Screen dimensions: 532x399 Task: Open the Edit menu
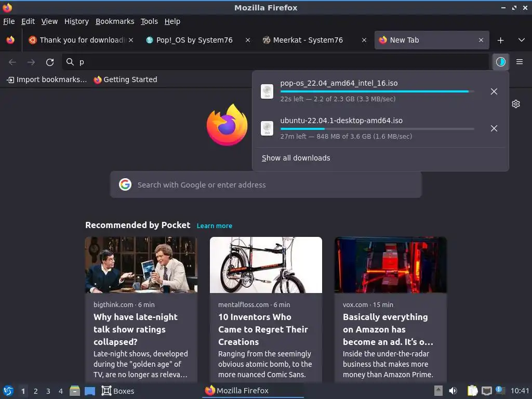click(x=28, y=21)
